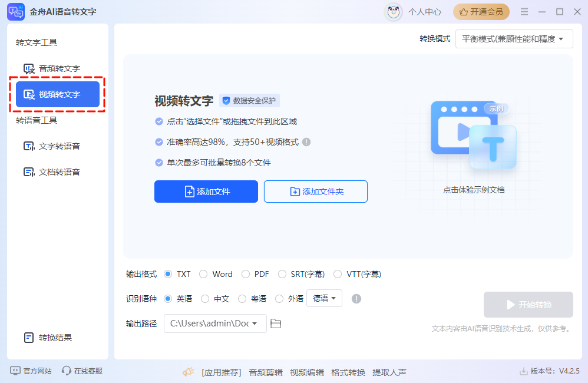The height and width of the screenshot is (383, 588).
Task: Click 开通会员 to upgrade membership
Action: (x=481, y=11)
